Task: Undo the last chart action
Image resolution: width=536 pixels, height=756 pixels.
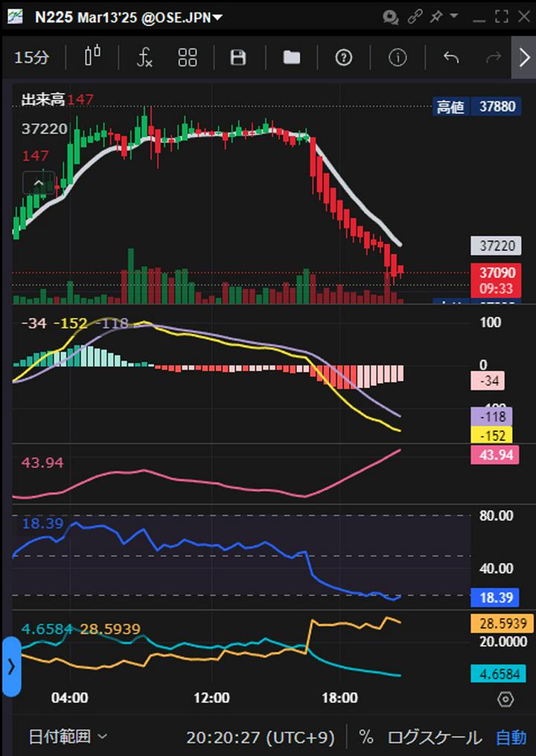Action: pos(450,57)
